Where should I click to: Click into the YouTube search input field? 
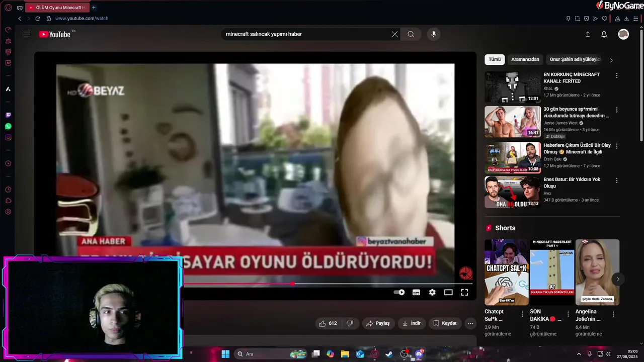pyautogui.click(x=306, y=34)
